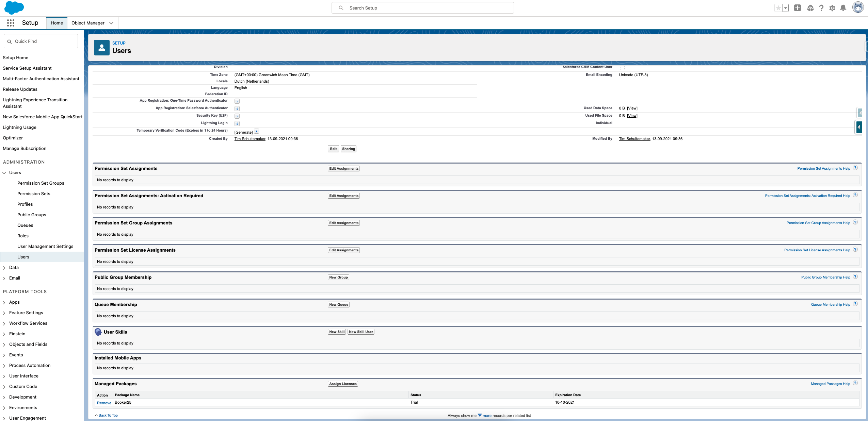The width and height of the screenshot is (868, 421).
Task: Open the notifications bell
Action: tap(843, 8)
